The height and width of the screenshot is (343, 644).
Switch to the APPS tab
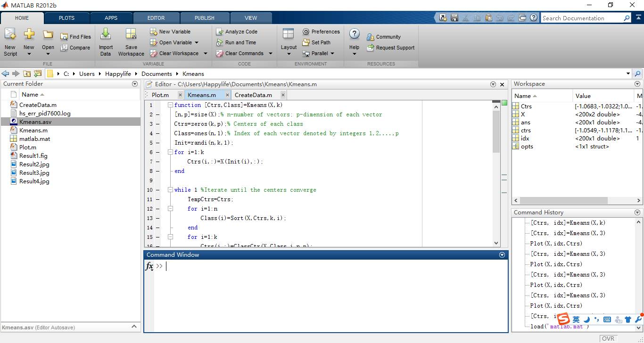pos(111,18)
